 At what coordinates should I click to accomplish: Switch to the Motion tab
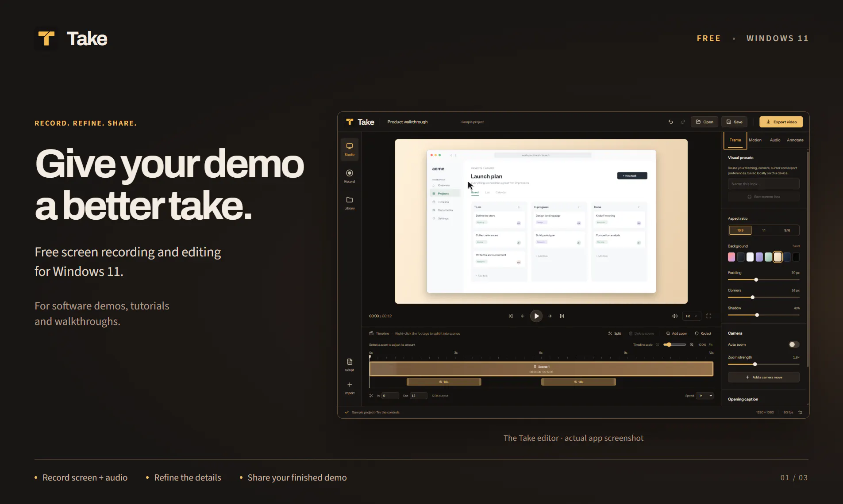(755, 140)
